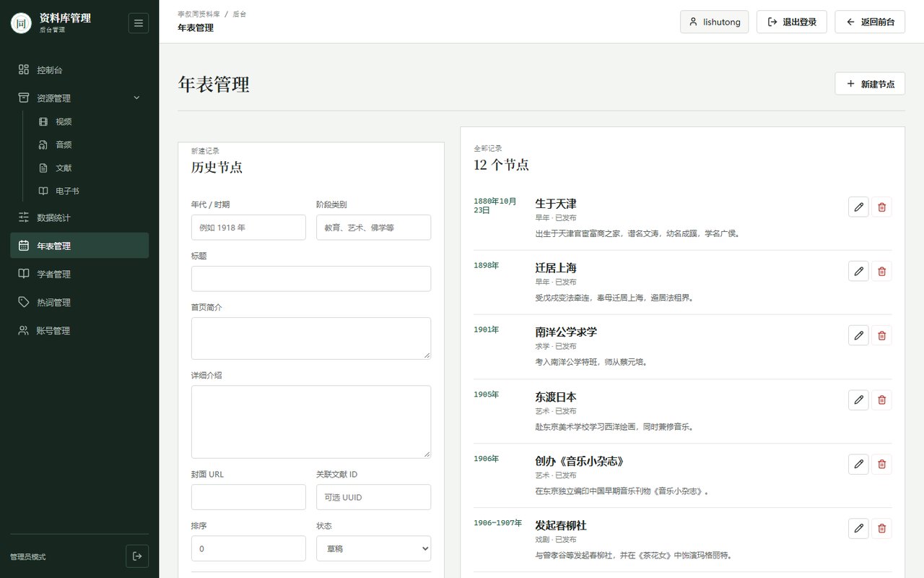Click the lishutong user button
Viewport: 924px width, 578px height.
pyautogui.click(x=715, y=22)
